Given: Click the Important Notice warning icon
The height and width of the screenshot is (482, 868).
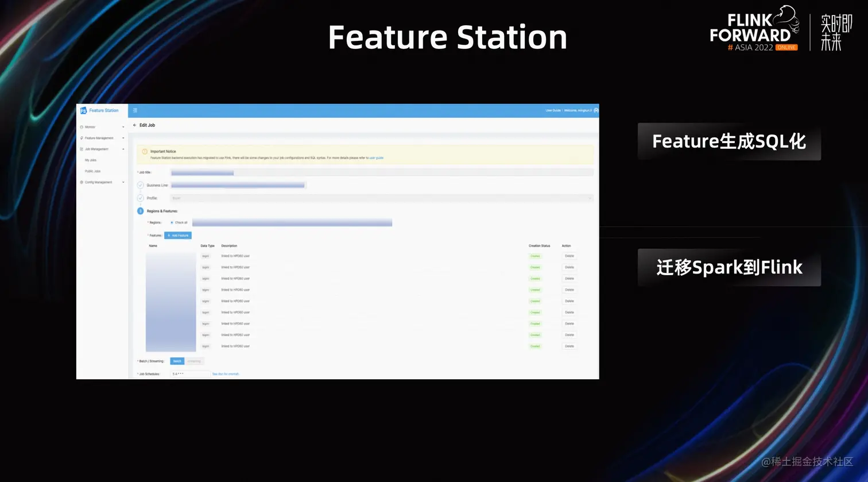Looking at the screenshot, I should tap(145, 152).
